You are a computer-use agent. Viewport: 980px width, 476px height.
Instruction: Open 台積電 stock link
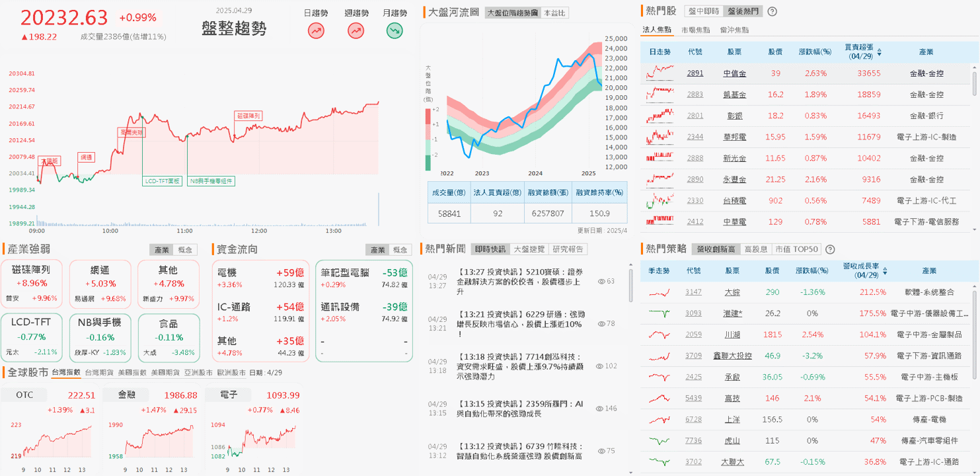pos(734,200)
